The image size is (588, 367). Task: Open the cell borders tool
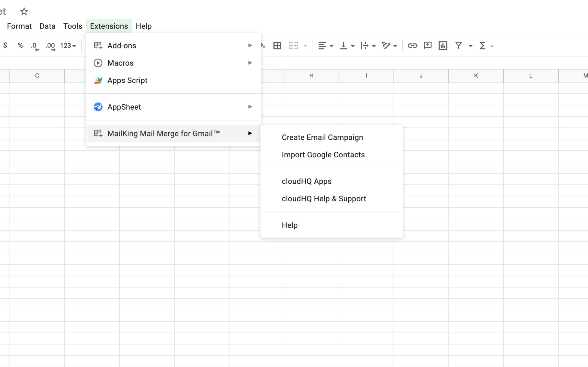tap(277, 46)
